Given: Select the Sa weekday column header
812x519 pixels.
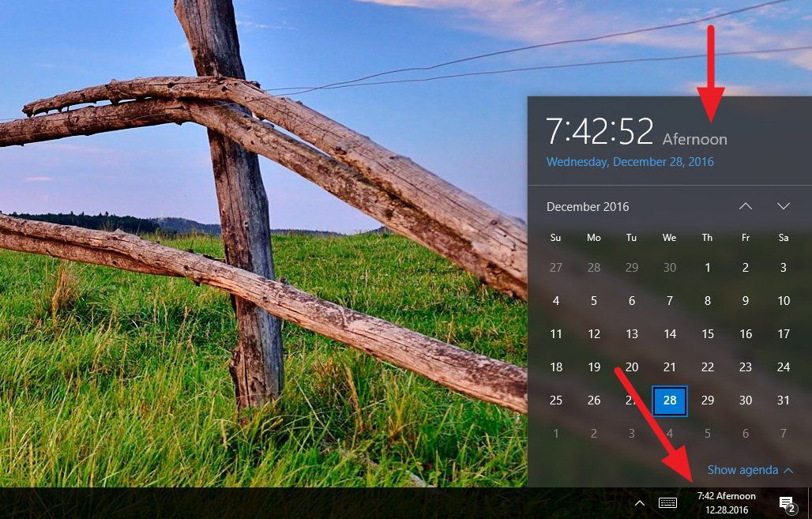Looking at the screenshot, I should coord(783,237).
